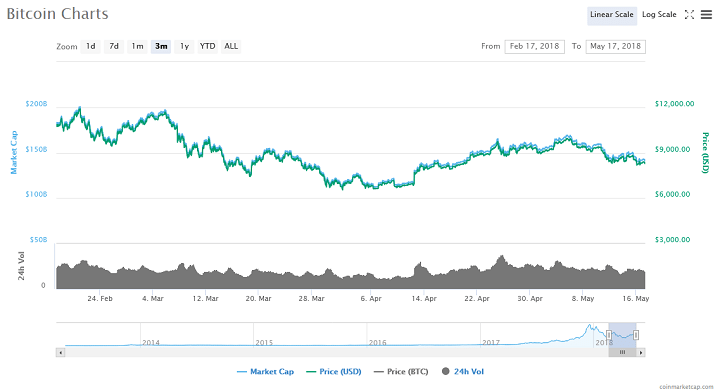Viewport: 720px width, 392px height.
Task: Toggle fullscreen chart view icon
Action: (689, 15)
